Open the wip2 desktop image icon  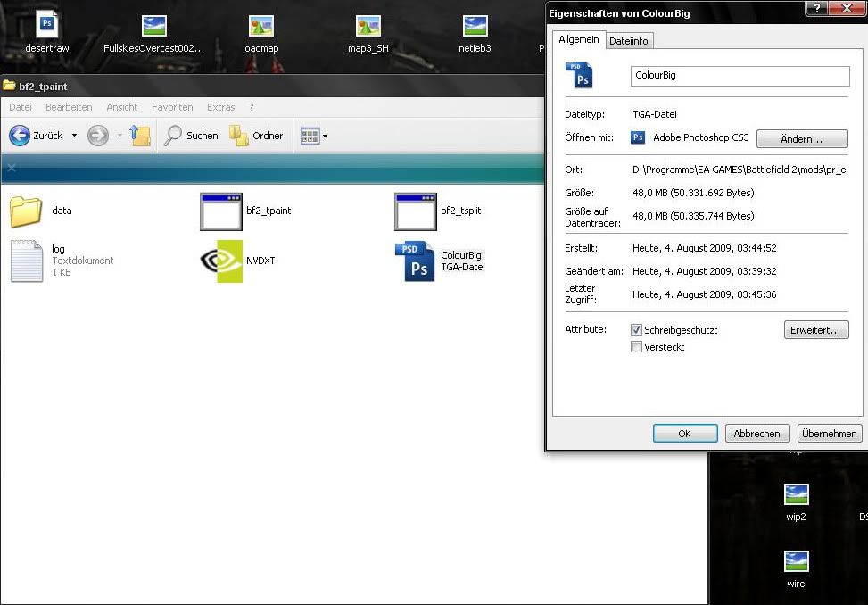click(796, 495)
